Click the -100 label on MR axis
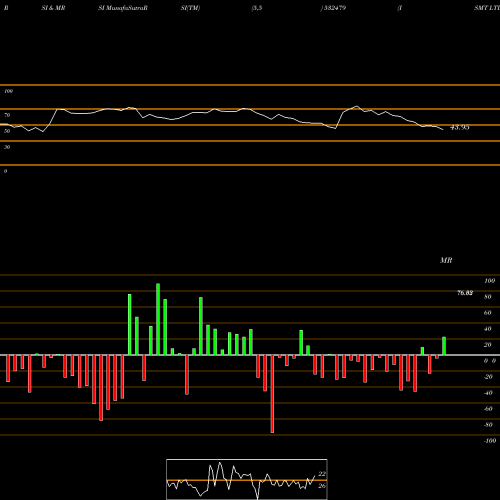This screenshot has height=500, width=500. [x=490, y=441]
